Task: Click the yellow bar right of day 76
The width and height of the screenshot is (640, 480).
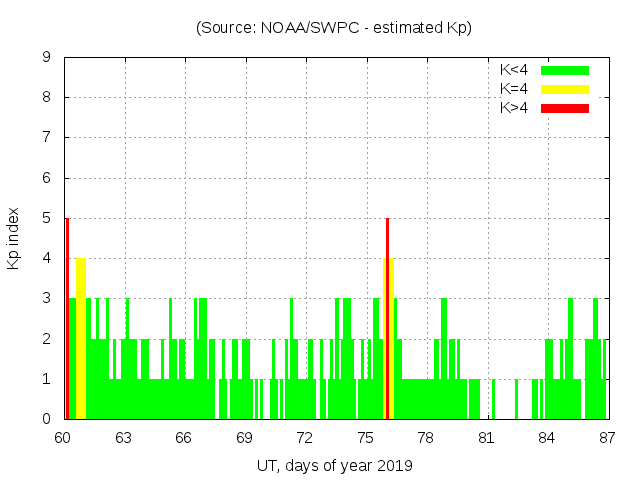Action: pos(391,340)
